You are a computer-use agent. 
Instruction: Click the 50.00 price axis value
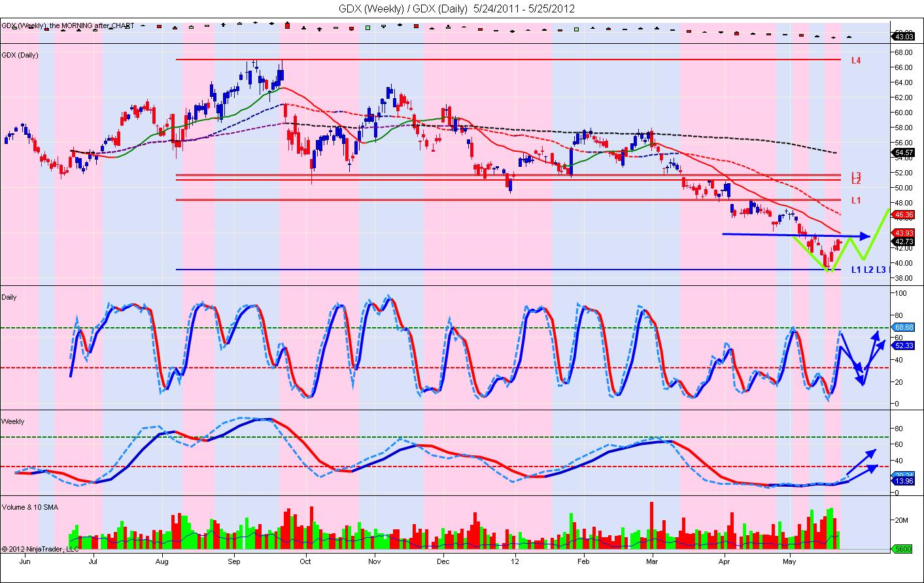(904, 188)
